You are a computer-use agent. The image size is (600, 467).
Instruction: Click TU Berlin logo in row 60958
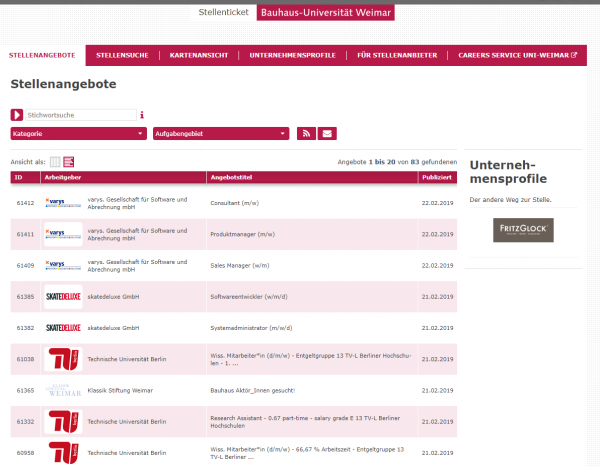tap(63, 453)
